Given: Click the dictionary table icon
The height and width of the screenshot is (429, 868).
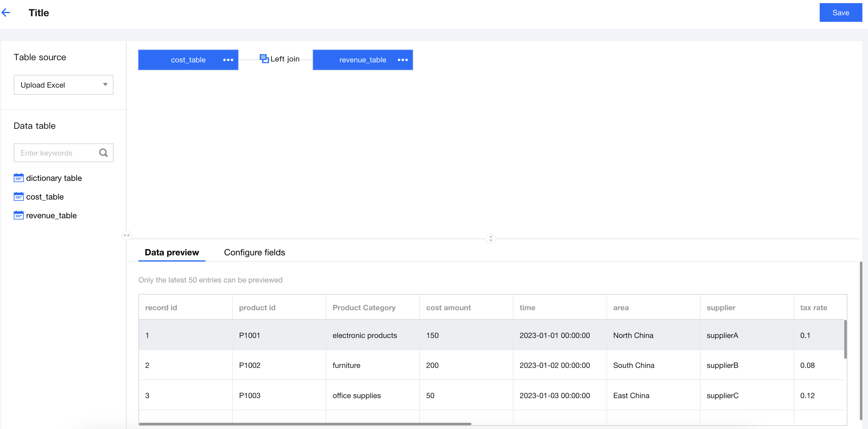Looking at the screenshot, I should click(x=18, y=178).
